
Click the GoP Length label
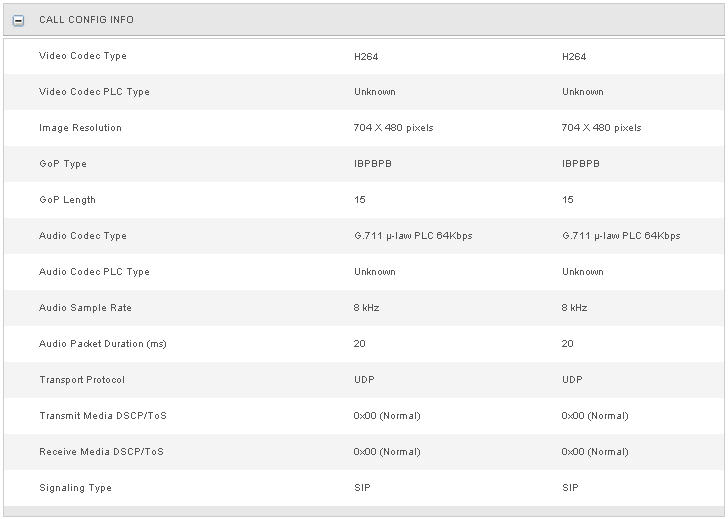click(67, 200)
